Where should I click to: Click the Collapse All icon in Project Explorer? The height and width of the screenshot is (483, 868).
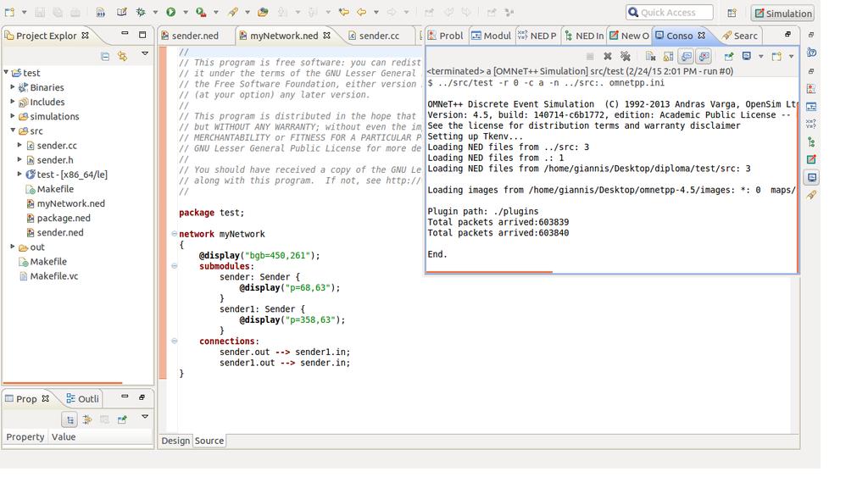point(105,56)
